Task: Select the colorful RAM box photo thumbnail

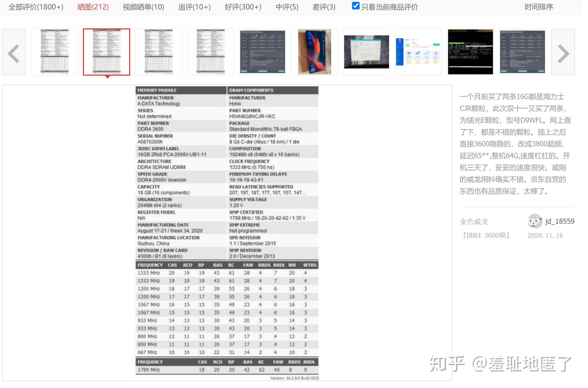Action: (x=314, y=52)
